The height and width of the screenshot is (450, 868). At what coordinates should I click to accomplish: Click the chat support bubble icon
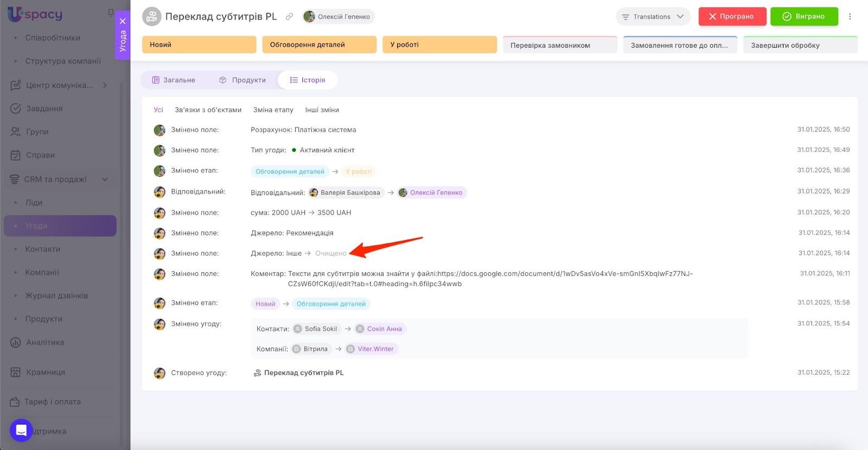click(21, 430)
